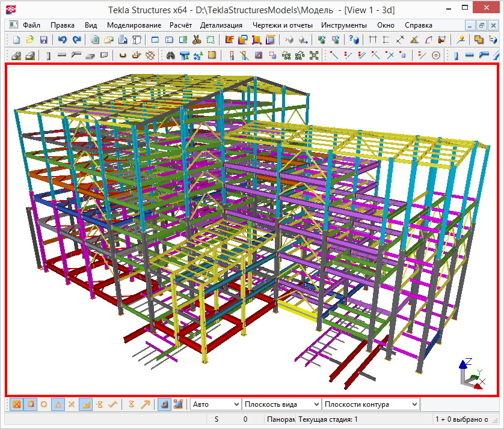Click the 1 + 0 выбрано status text
This screenshot has width=504, height=429.
(x=462, y=419)
